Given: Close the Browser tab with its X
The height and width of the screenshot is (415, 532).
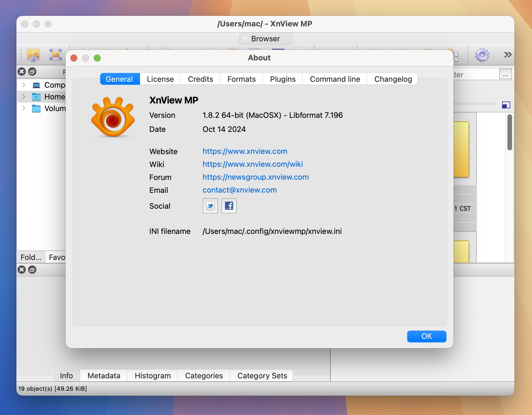Looking at the screenshot, I should (x=245, y=39).
